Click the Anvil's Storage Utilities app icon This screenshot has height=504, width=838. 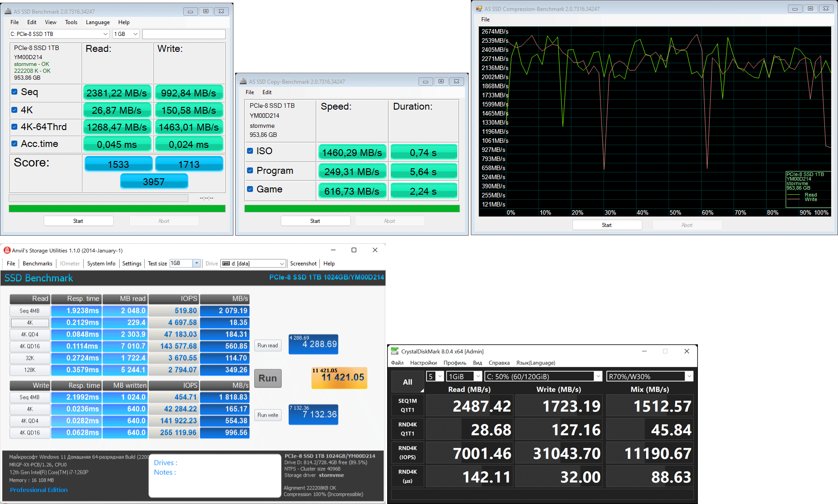[x=7, y=250]
